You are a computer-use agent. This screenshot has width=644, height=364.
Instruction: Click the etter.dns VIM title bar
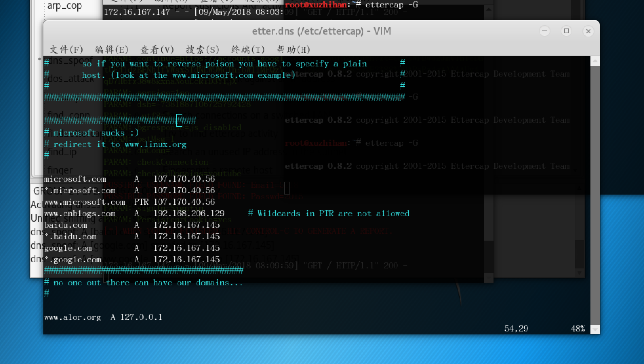click(x=321, y=31)
